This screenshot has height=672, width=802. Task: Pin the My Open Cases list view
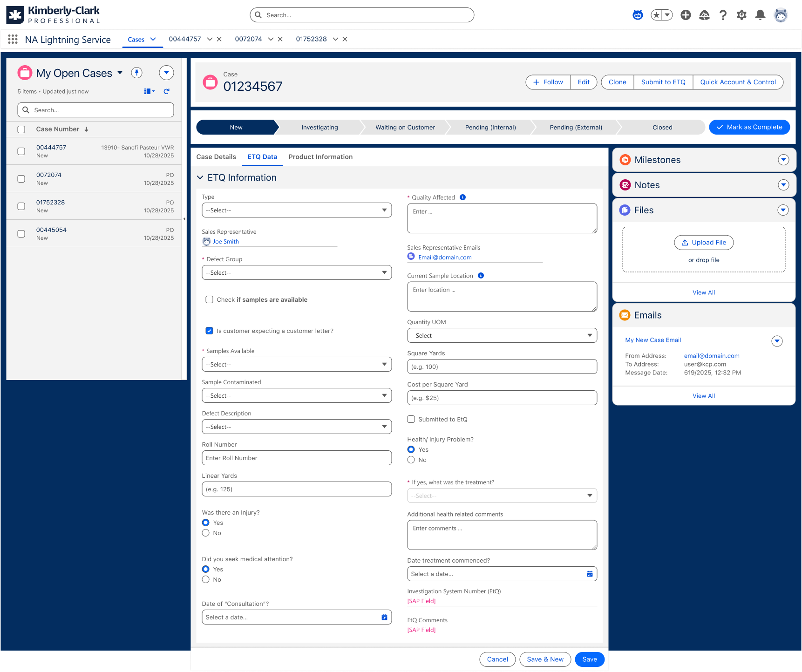point(136,73)
